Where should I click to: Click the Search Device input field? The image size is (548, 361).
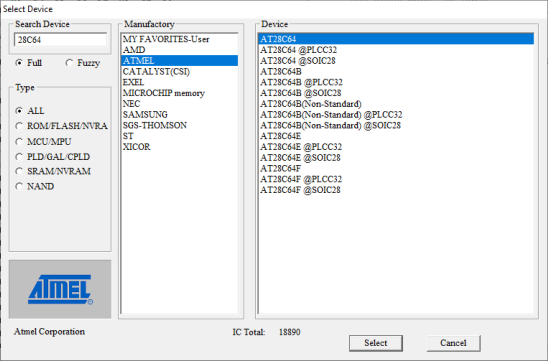[60, 40]
